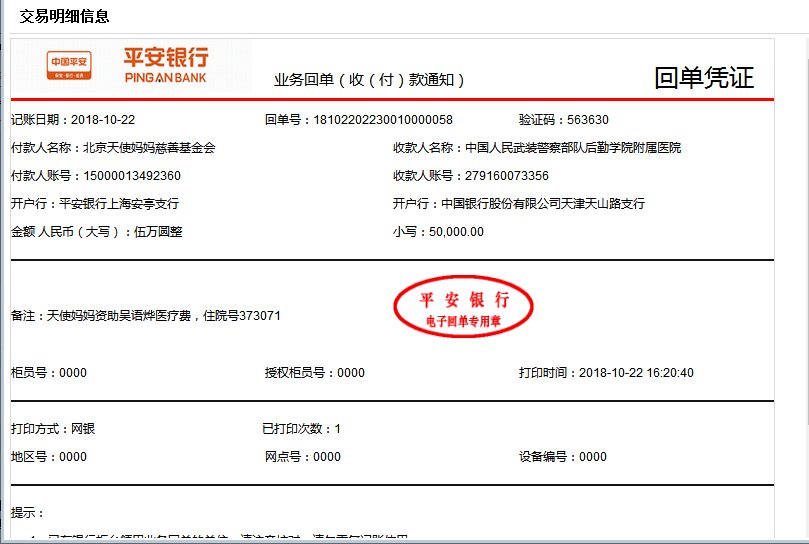This screenshot has width=809, height=544.
Task: Select the 回单凭证 title text
Action: 704,78
